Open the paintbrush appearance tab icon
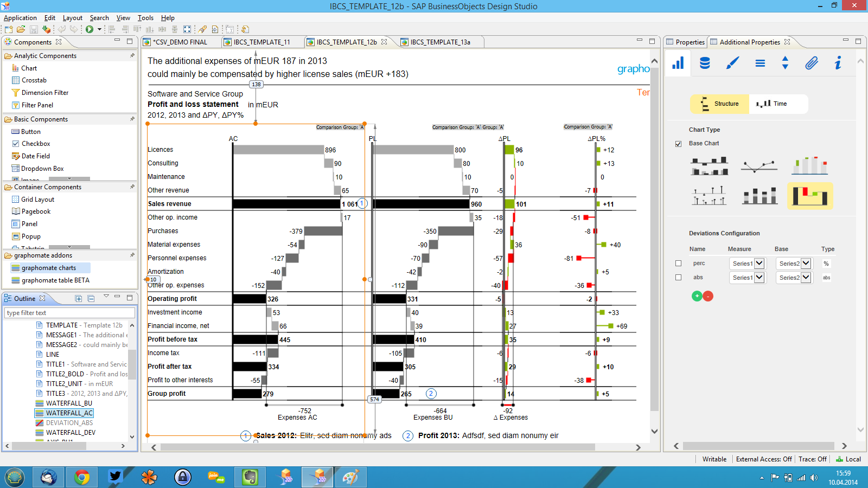Image resolution: width=868 pixels, height=488 pixels. pyautogui.click(x=732, y=63)
